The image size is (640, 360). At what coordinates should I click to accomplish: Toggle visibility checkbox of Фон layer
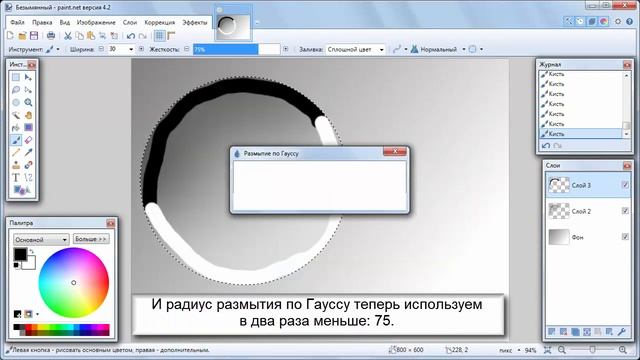point(625,237)
